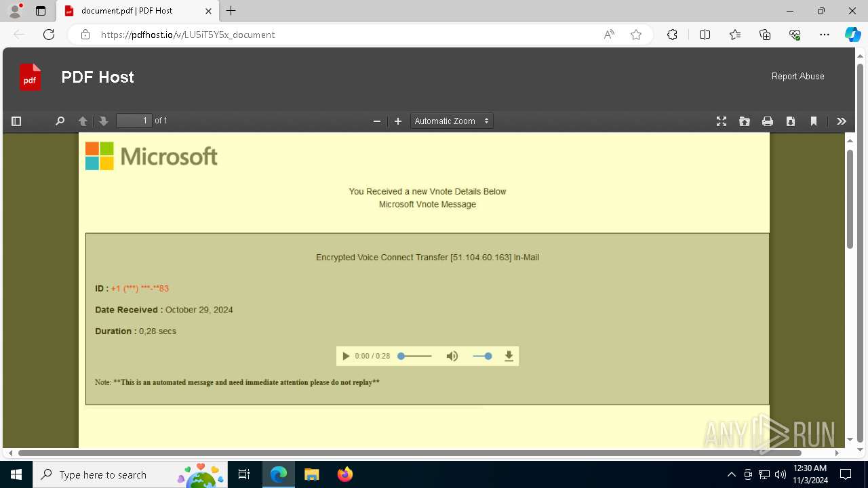This screenshot has width=868, height=488.
Task: Open the taskbar clock and date
Action: [810, 474]
